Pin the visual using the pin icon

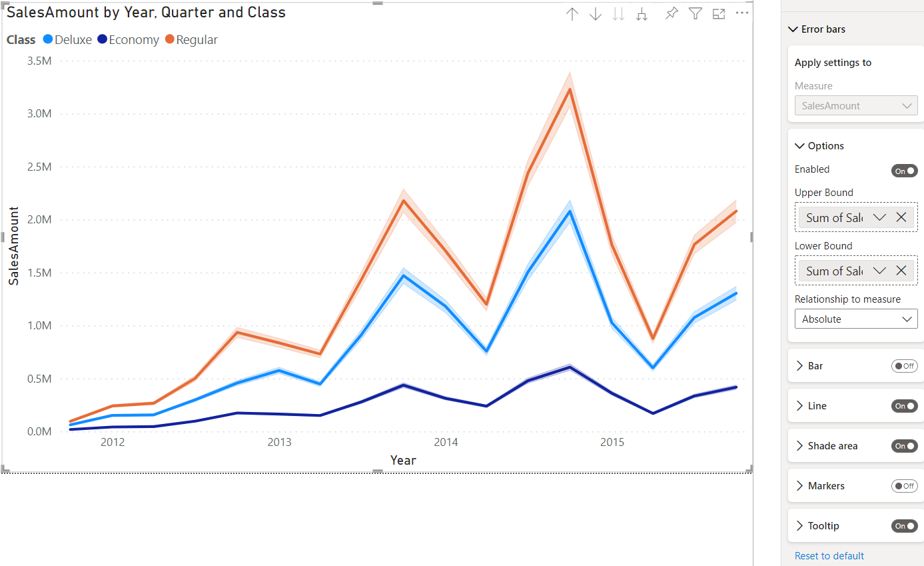672,14
